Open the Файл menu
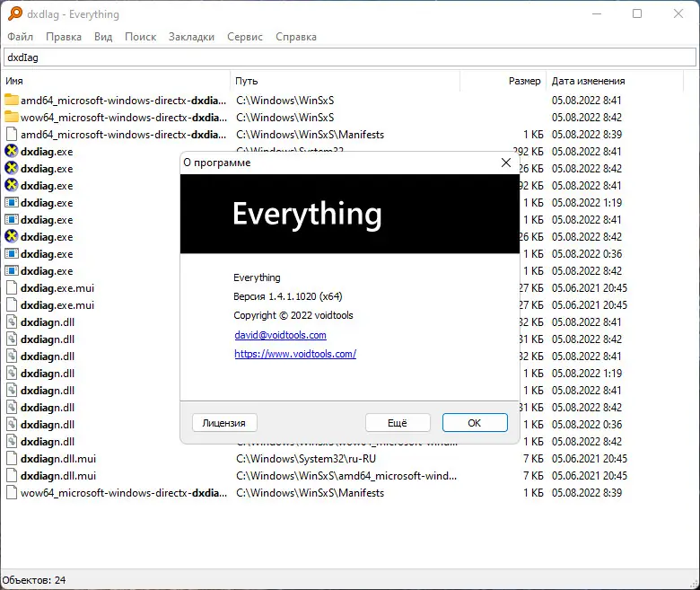 click(20, 37)
